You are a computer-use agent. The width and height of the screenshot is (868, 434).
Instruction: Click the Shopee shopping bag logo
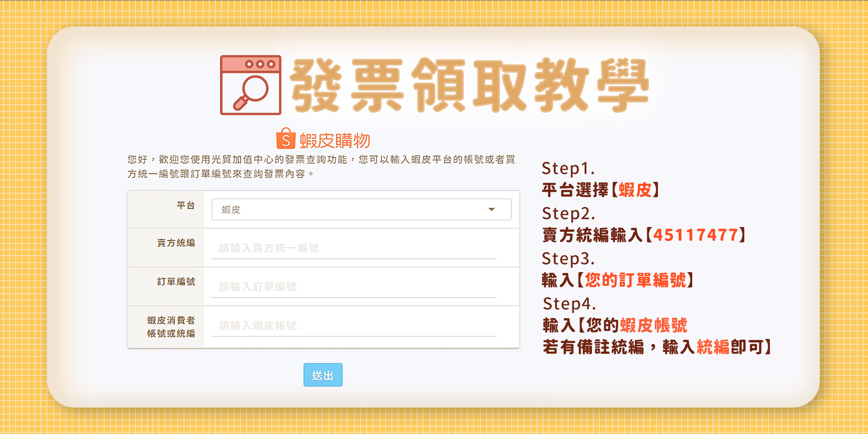click(x=286, y=138)
